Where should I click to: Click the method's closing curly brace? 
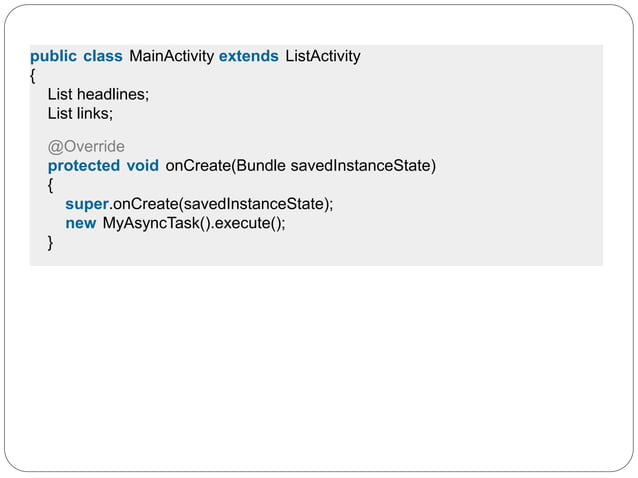(51, 242)
